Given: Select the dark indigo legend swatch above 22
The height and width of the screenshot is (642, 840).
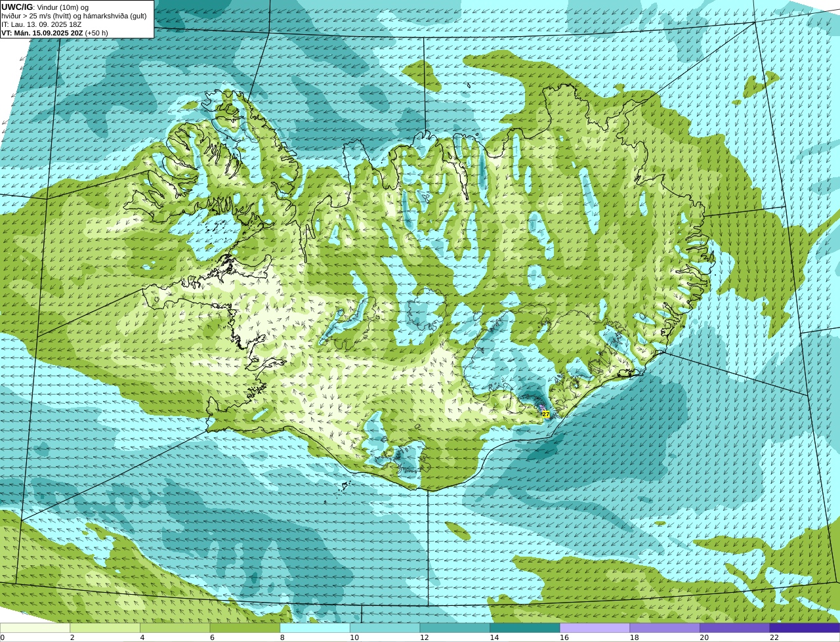Looking at the screenshot, I should point(805,628).
